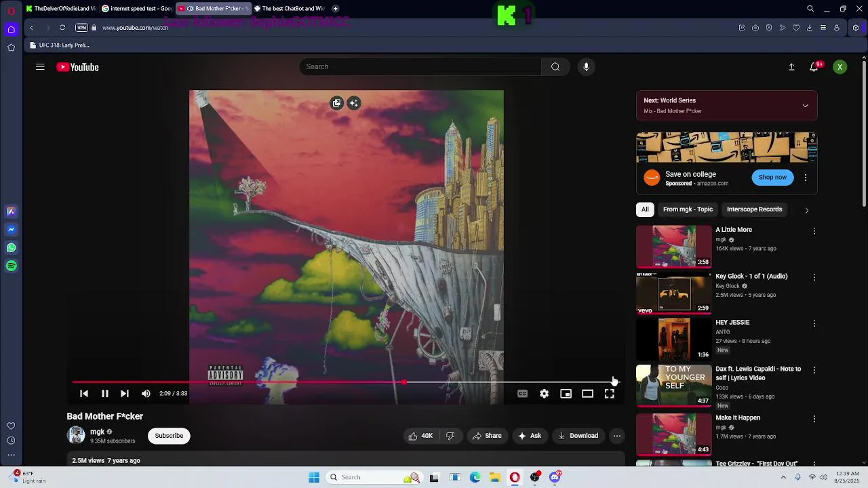Mute the video volume

click(x=146, y=394)
